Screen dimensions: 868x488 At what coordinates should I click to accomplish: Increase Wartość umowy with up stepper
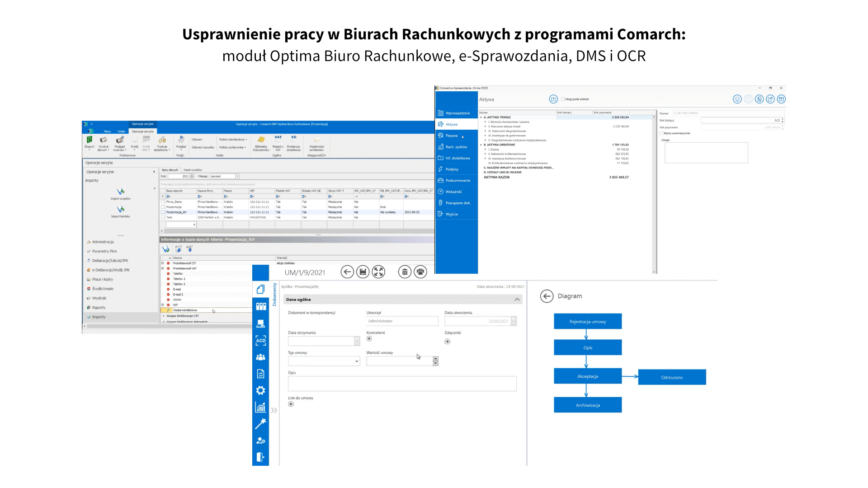[x=435, y=359]
